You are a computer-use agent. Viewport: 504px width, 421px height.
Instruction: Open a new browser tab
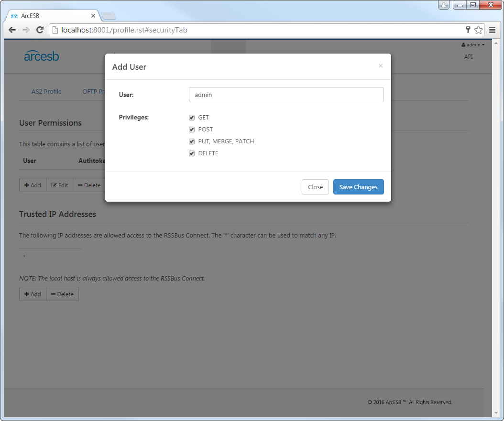pyautogui.click(x=109, y=16)
